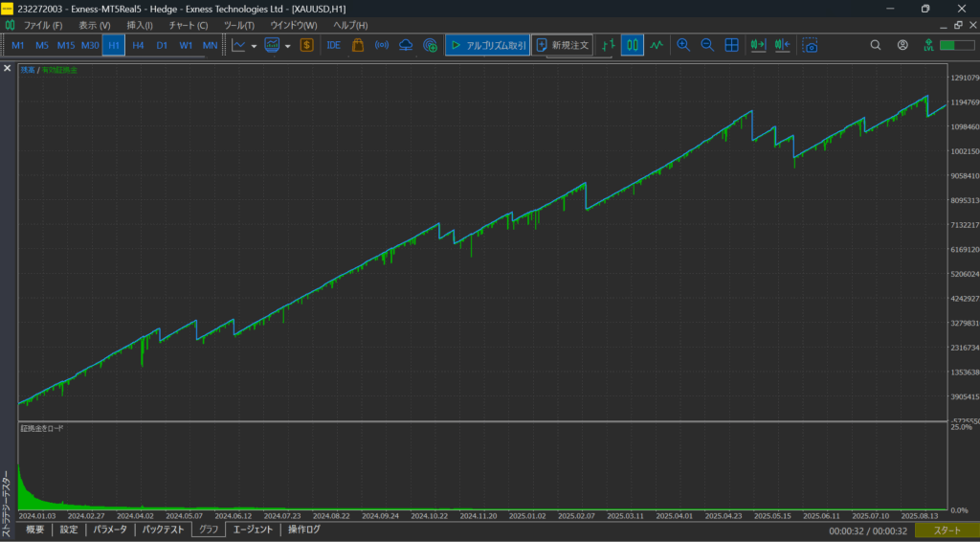Open the trading signals icon
This screenshot has height=542, width=980.
(x=382, y=45)
